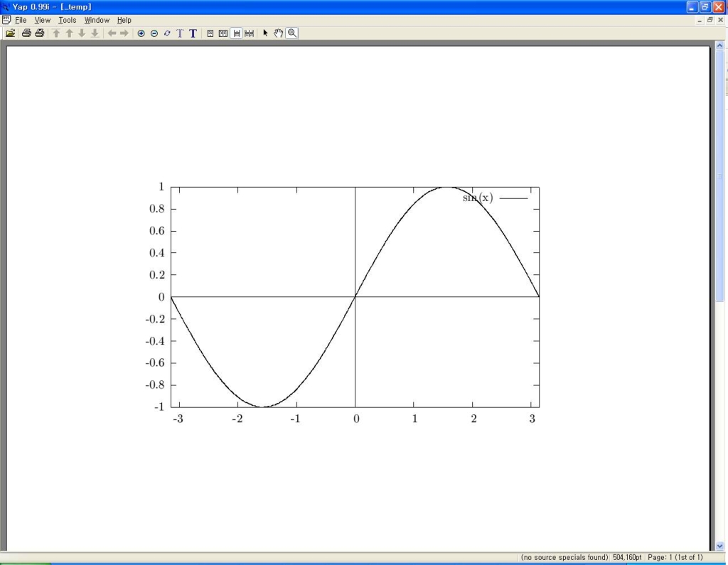Select the outlined T render icon
This screenshot has height=565, width=728.
coord(180,33)
